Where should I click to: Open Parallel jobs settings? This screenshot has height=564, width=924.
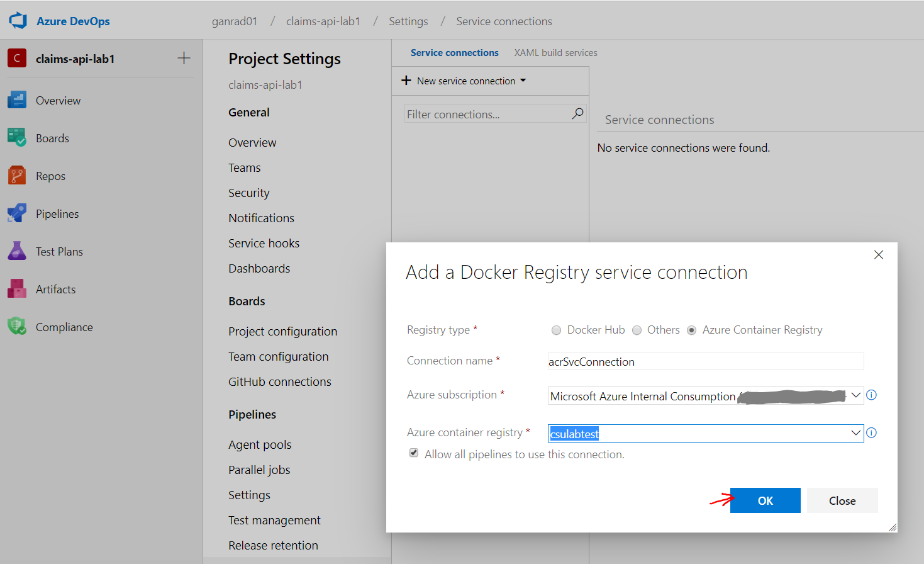[x=259, y=470]
